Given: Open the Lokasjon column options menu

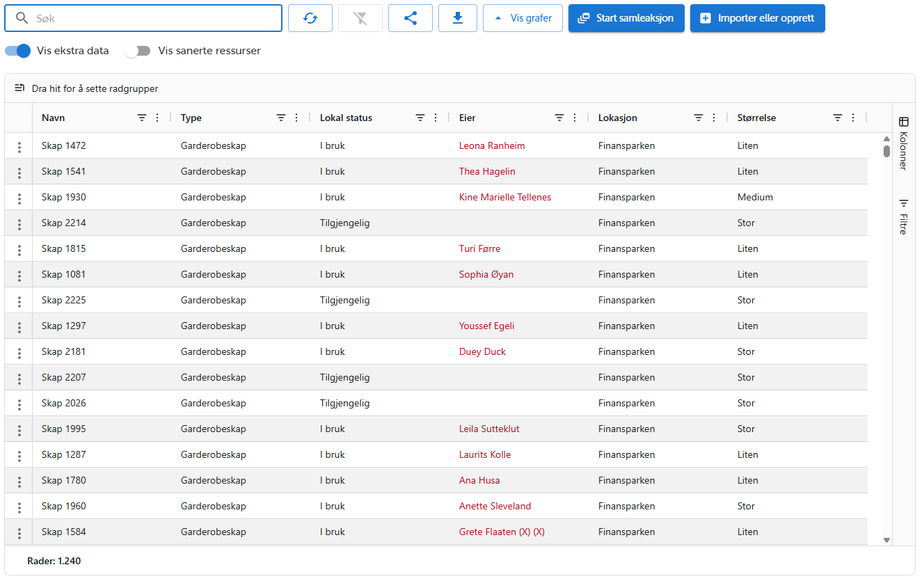Looking at the screenshot, I should click(x=713, y=118).
